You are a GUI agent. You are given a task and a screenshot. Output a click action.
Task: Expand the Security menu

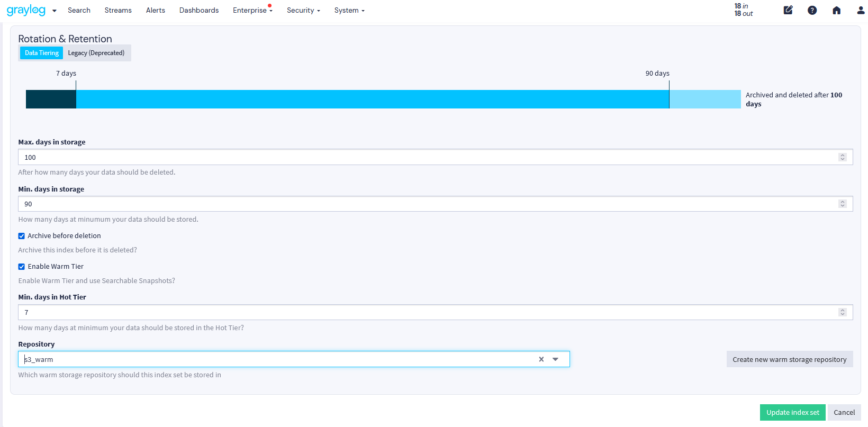pos(303,10)
